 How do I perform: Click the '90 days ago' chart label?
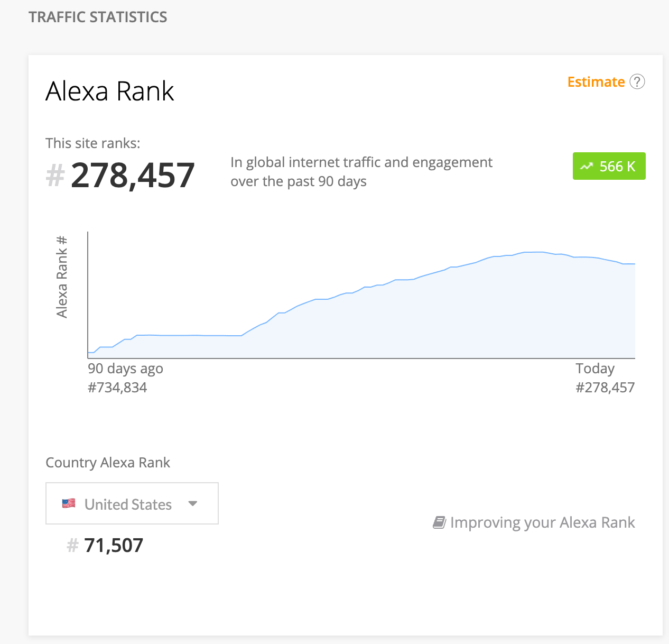(125, 369)
